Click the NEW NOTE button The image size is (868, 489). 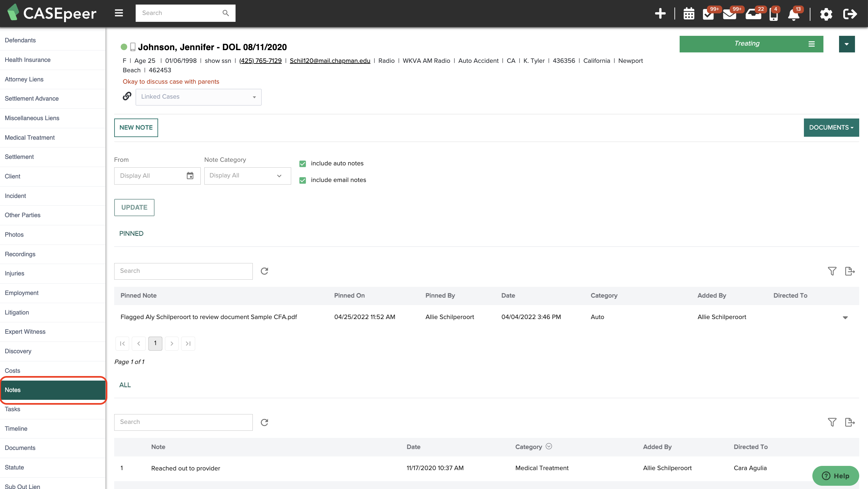coord(136,128)
